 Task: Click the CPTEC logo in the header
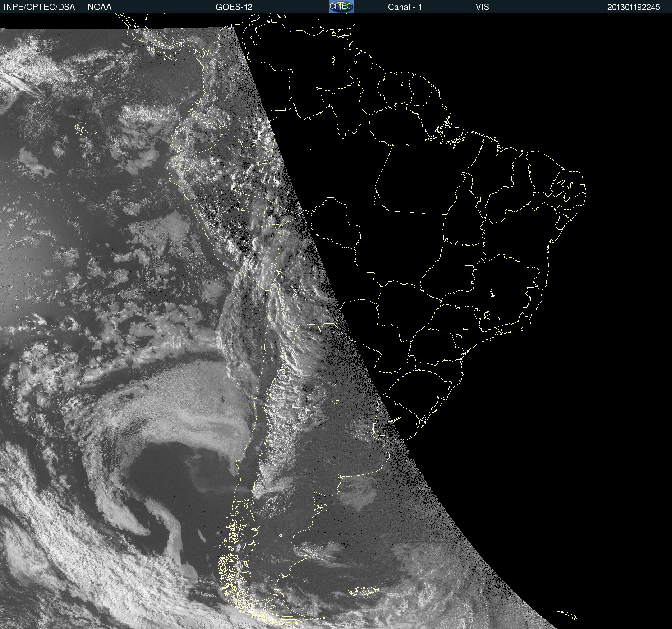[341, 6]
